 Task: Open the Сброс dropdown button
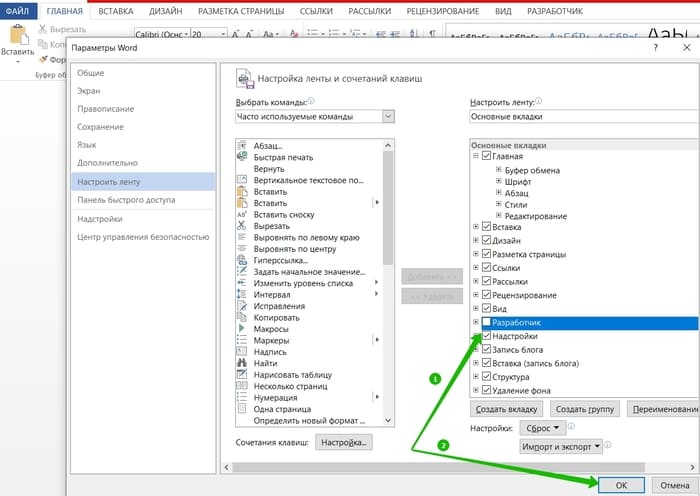[x=542, y=428]
